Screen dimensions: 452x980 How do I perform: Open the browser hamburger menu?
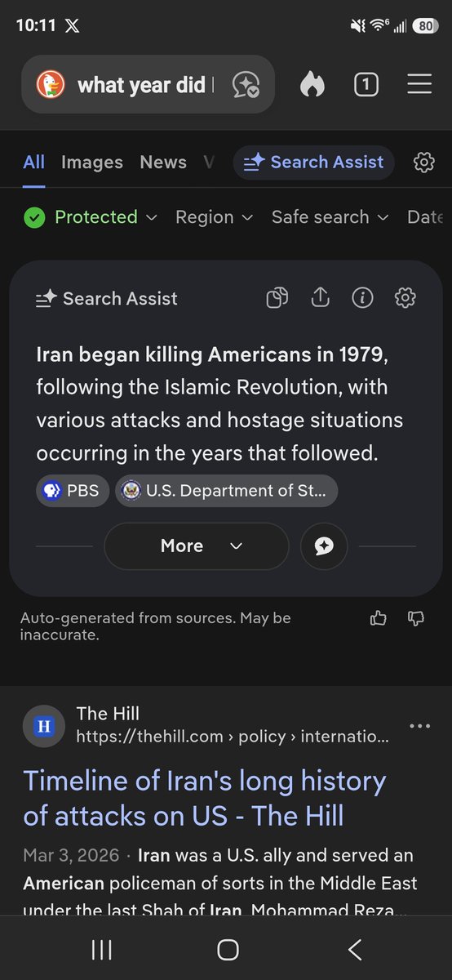point(419,84)
